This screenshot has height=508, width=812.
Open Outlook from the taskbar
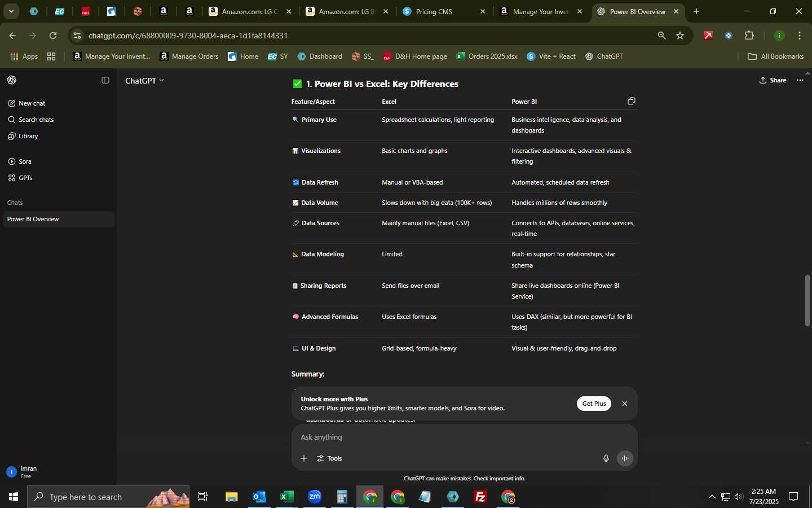259,497
